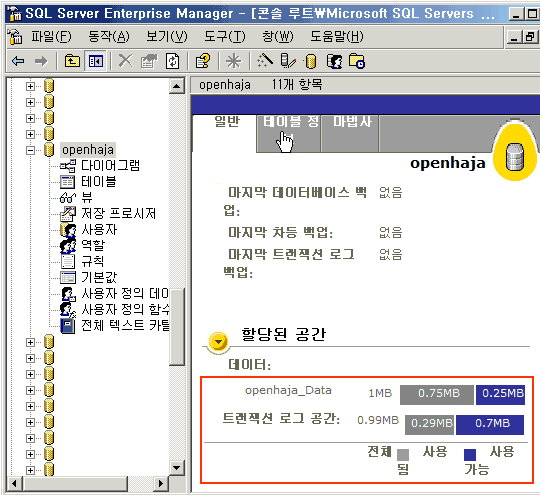Screen dimensions: 540x495
Task: Click the 0.25MB free data bar
Action: tap(500, 394)
